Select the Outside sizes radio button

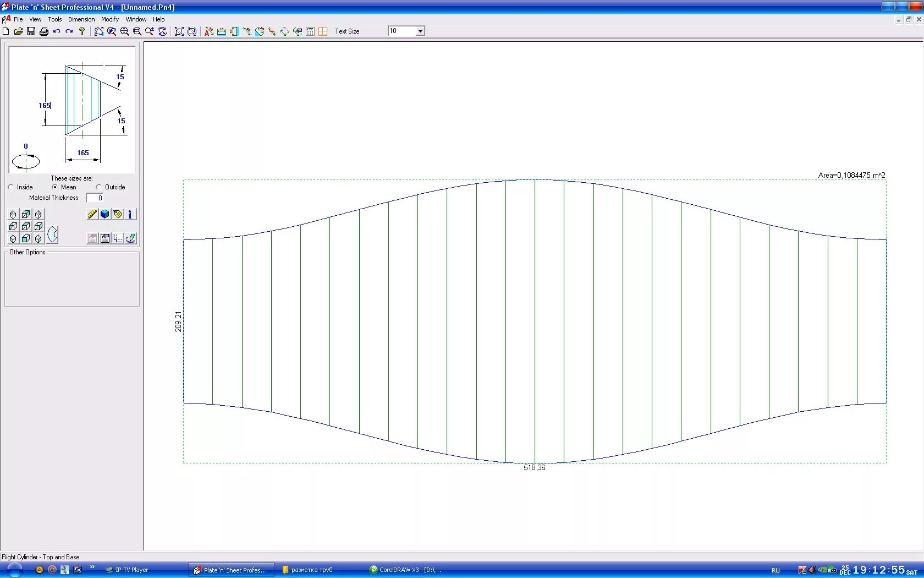(x=98, y=187)
